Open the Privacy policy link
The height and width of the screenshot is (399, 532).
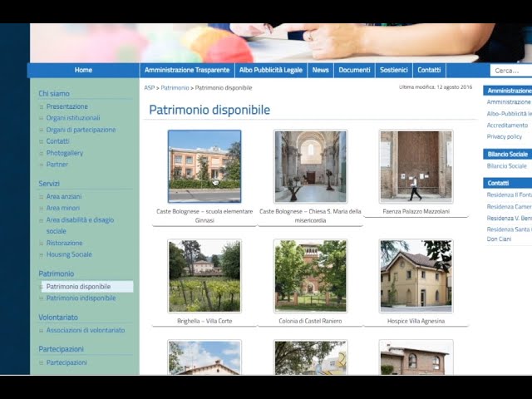click(x=505, y=136)
